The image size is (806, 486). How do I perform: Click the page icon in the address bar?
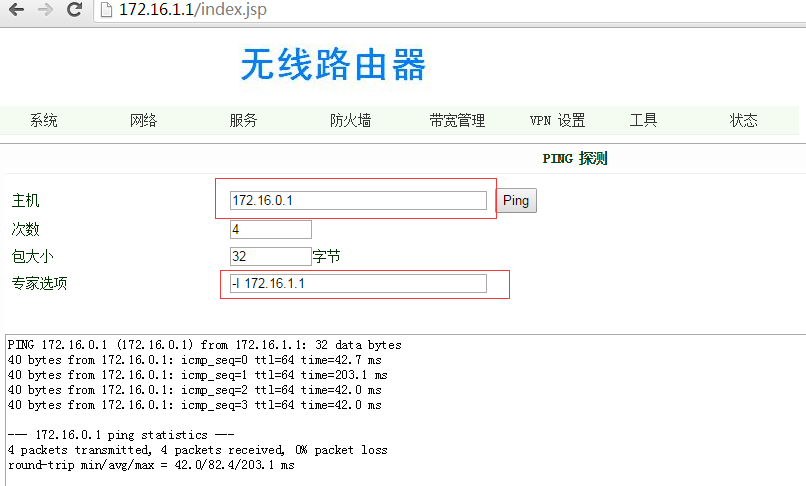pyautogui.click(x=105, y=12)
